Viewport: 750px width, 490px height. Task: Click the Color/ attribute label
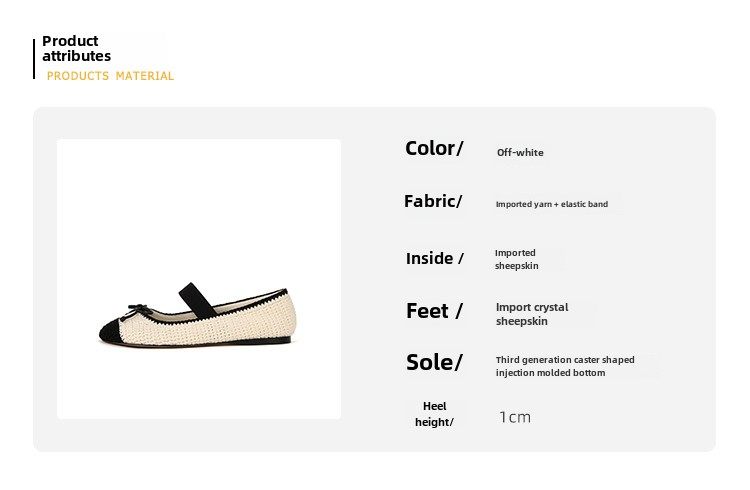coord(434,148)
